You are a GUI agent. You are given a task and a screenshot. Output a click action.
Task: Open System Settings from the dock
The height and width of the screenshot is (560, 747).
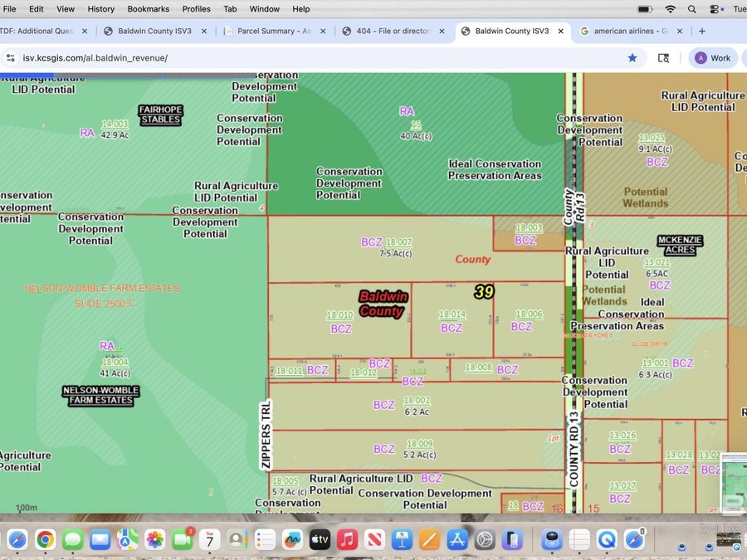[485, 540]
